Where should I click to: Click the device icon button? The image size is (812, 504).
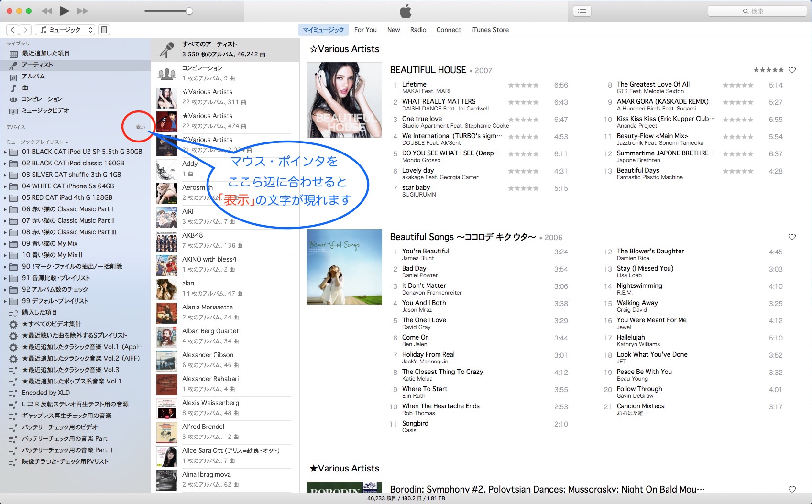point(104,30)
